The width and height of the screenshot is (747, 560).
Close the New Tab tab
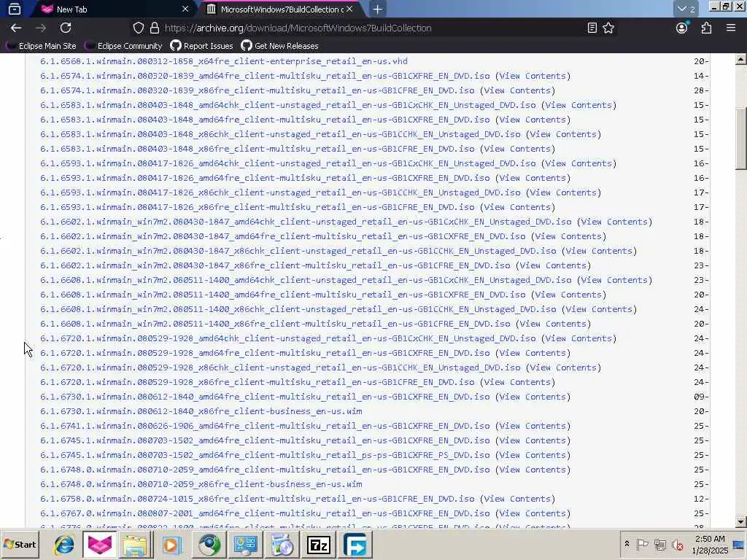pyautogui.click(x=185, y=9)
